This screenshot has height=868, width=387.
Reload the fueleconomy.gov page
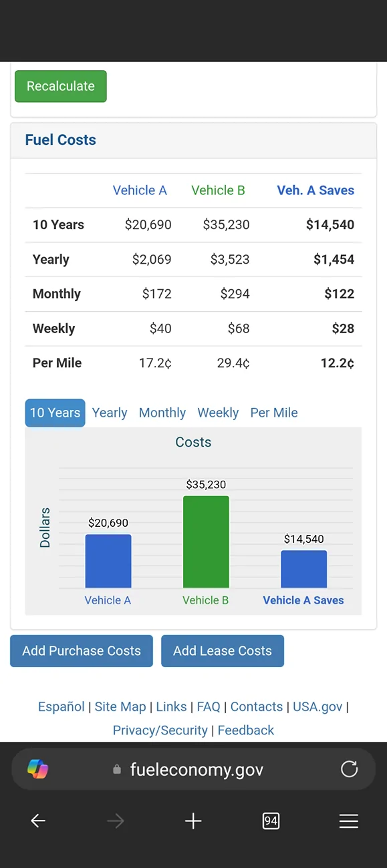click(349, 769)
